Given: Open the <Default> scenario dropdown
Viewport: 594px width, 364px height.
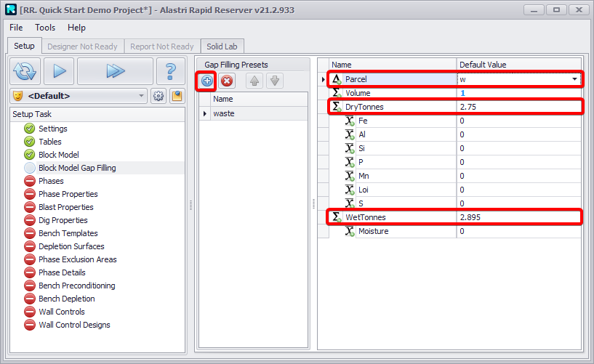Looking at the screenshot, I should click(79, 96).
